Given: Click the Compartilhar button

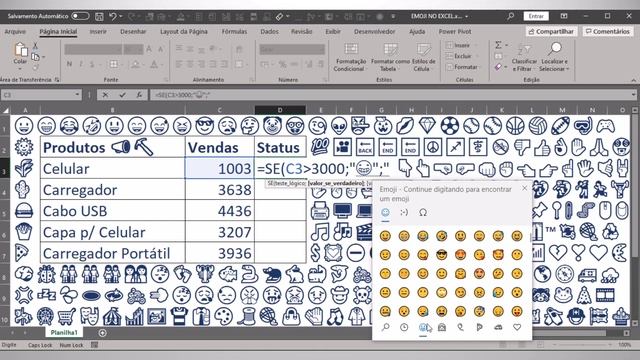Looking at the screenshot, I should [x=551, y=31].
